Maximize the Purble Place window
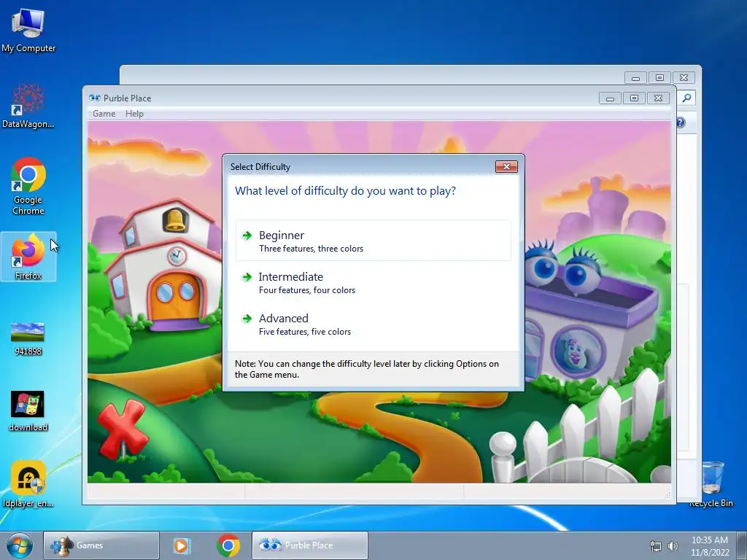Image resolution: width=747 pixels, height=560 pixels. [634, 98]
